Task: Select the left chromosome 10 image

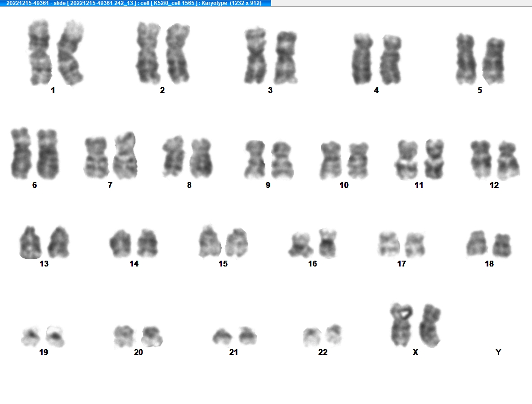Action: pos(331,160)
